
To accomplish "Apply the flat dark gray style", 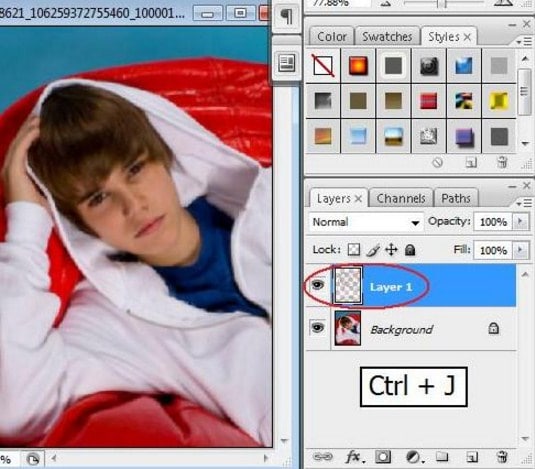I will click(393, 65).
